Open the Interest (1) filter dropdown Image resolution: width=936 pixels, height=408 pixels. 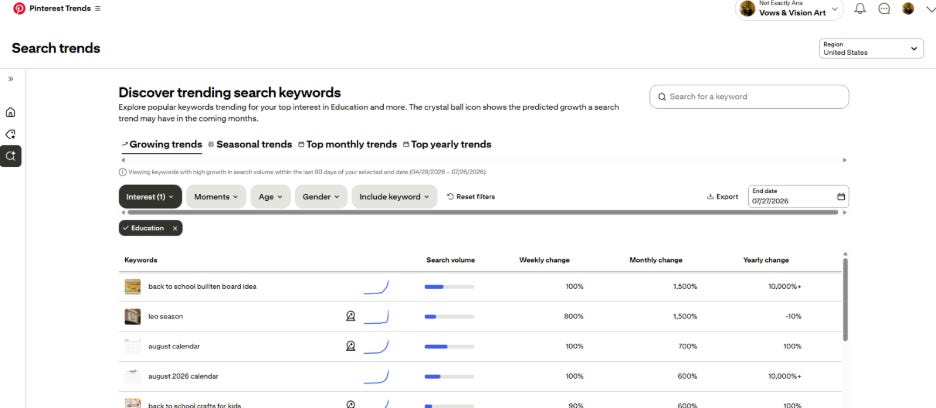[150, 197]
